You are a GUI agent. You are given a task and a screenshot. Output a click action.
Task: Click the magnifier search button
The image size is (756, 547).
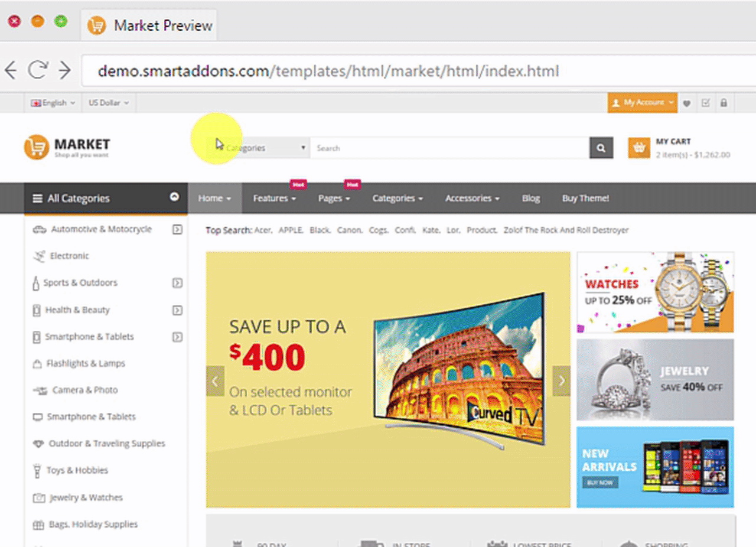(601, 148)
